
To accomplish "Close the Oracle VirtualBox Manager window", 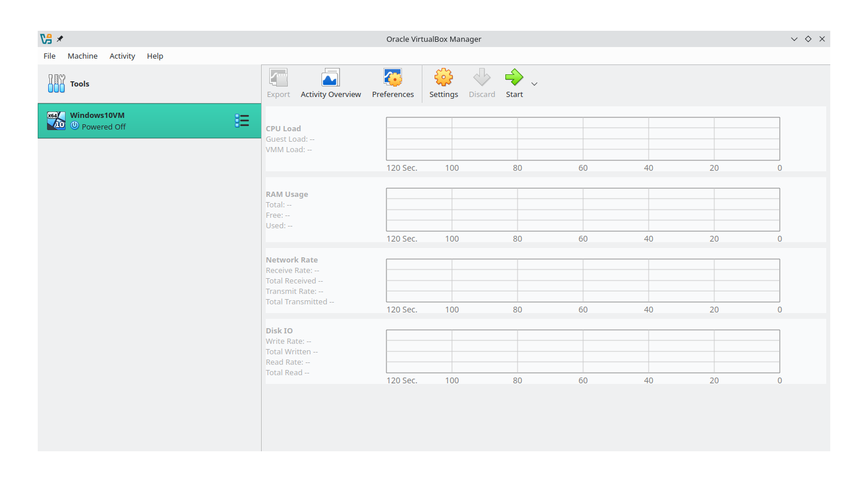I will click(822, 39).
